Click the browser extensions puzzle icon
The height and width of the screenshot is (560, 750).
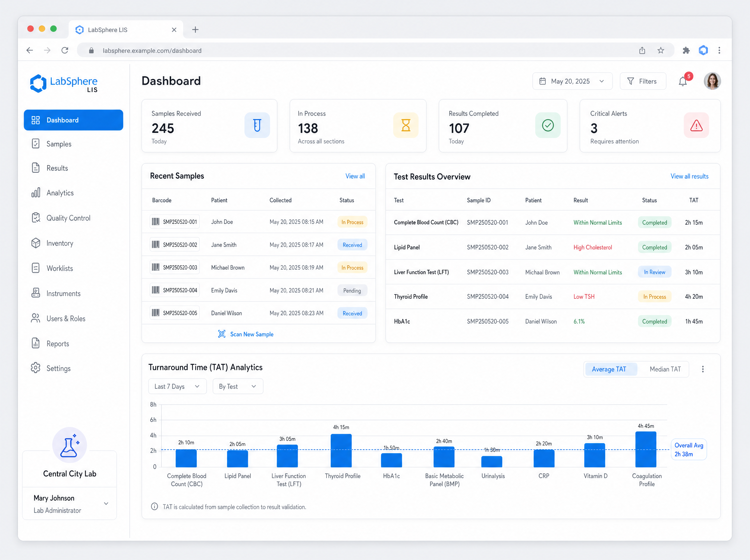(685, 50)
